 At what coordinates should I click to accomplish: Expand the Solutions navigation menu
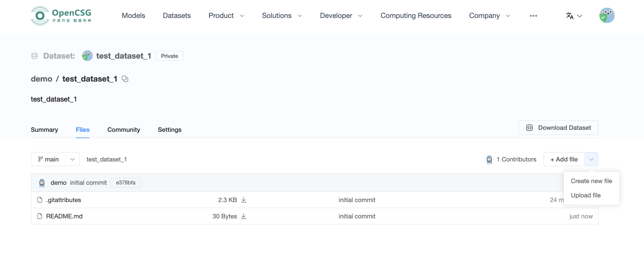point(282,16)
